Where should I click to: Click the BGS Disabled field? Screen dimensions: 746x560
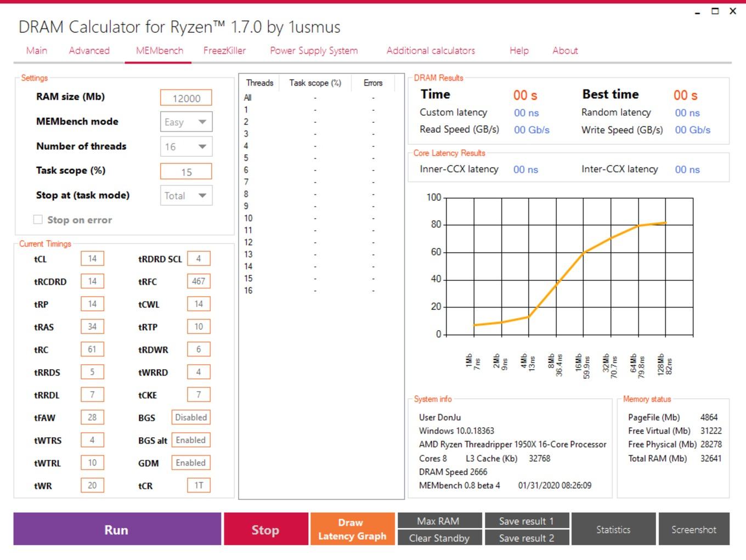(x=191, y=417)
